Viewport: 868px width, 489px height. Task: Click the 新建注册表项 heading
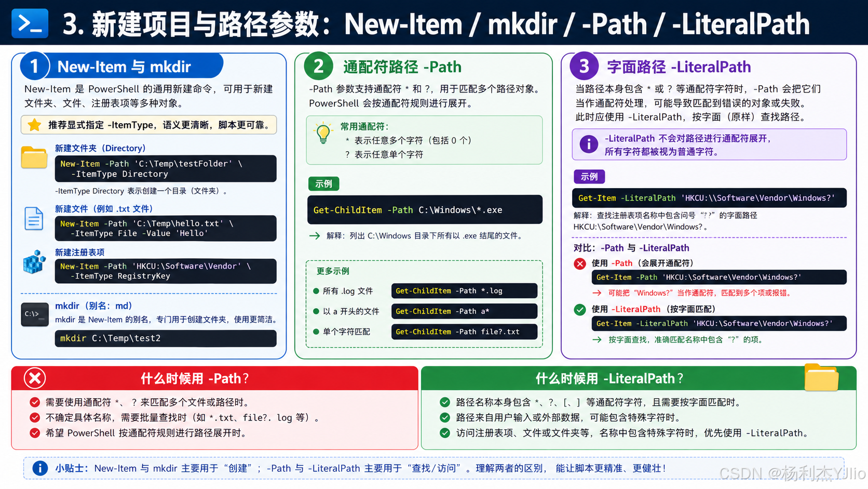pyautogui.click(x=80, y=253)
